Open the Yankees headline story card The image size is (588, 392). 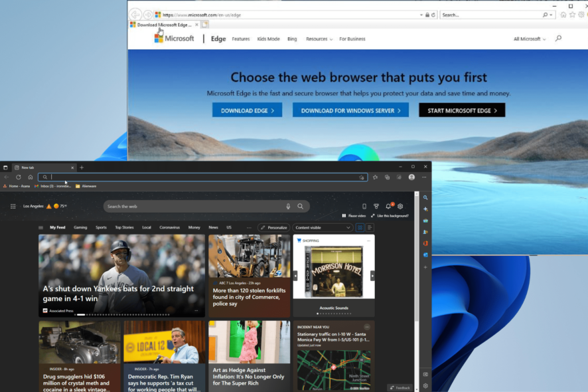click(121, 276)
